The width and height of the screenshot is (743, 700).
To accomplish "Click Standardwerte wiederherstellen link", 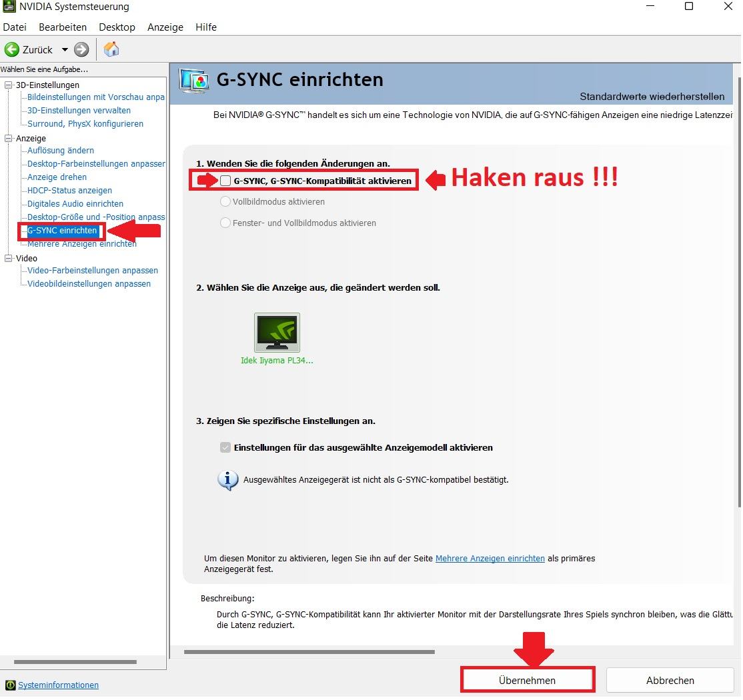I will [652, 97].
